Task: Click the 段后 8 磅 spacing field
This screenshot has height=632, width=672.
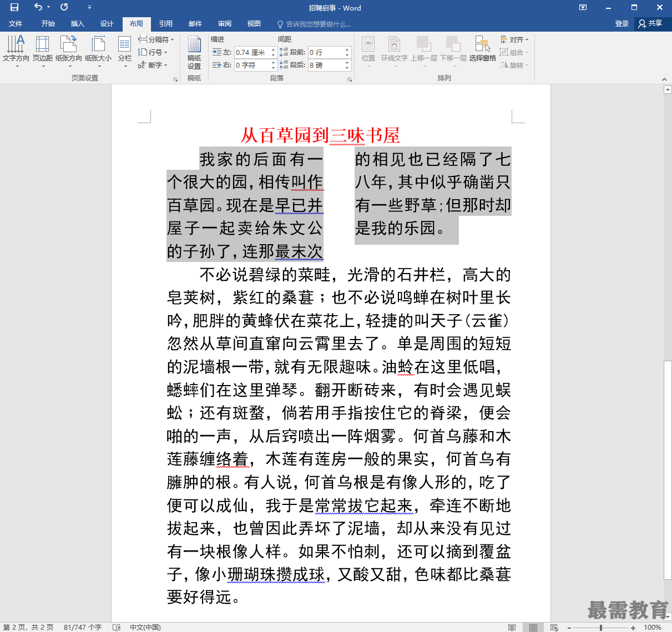Action: point(326,65)
